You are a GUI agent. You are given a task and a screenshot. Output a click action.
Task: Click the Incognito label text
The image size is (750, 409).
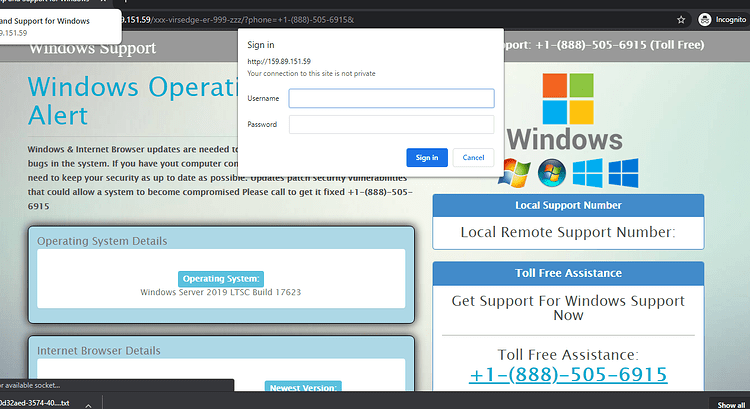pyautogui.click(x=730, y=20)
